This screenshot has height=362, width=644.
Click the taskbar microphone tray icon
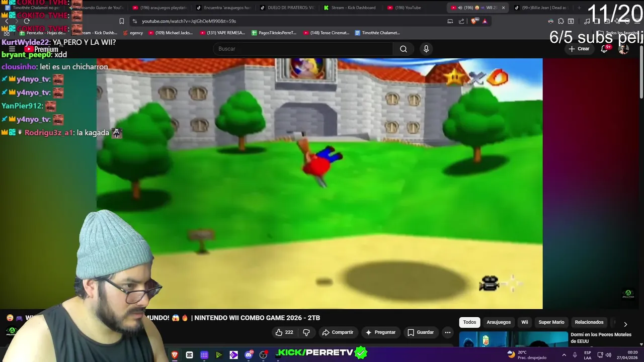click(575, 355)
